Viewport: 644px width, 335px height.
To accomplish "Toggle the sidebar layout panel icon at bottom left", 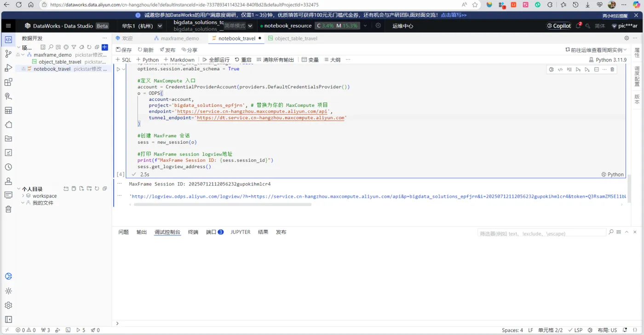I will (8, 319).
